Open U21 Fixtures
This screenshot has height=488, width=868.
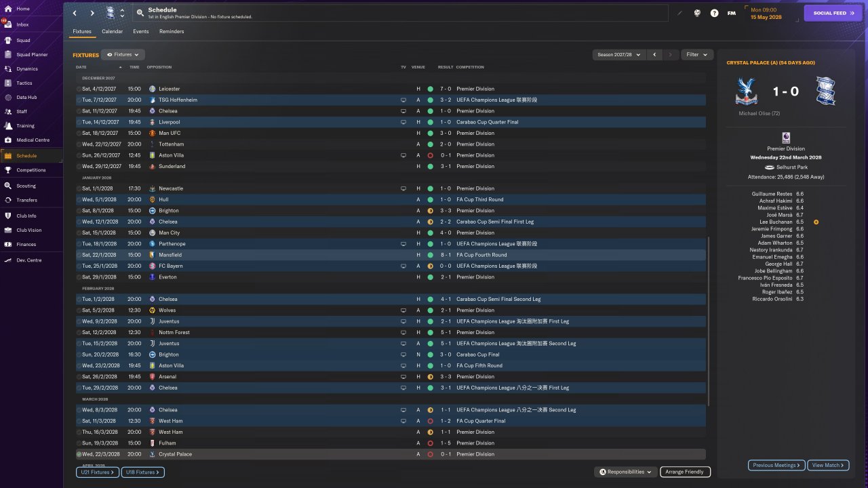98,472
